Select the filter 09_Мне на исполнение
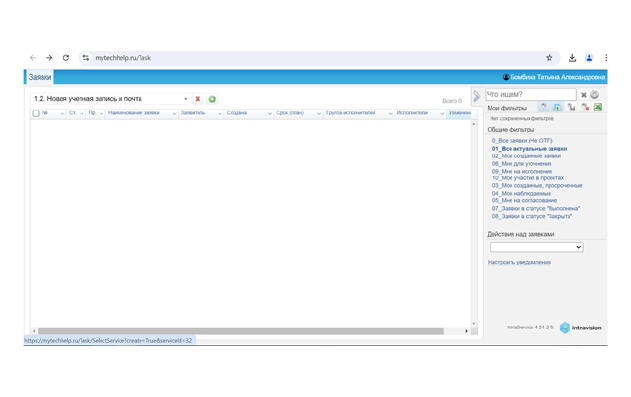Viewport: 631px width, 397px height. click(522, 171)
